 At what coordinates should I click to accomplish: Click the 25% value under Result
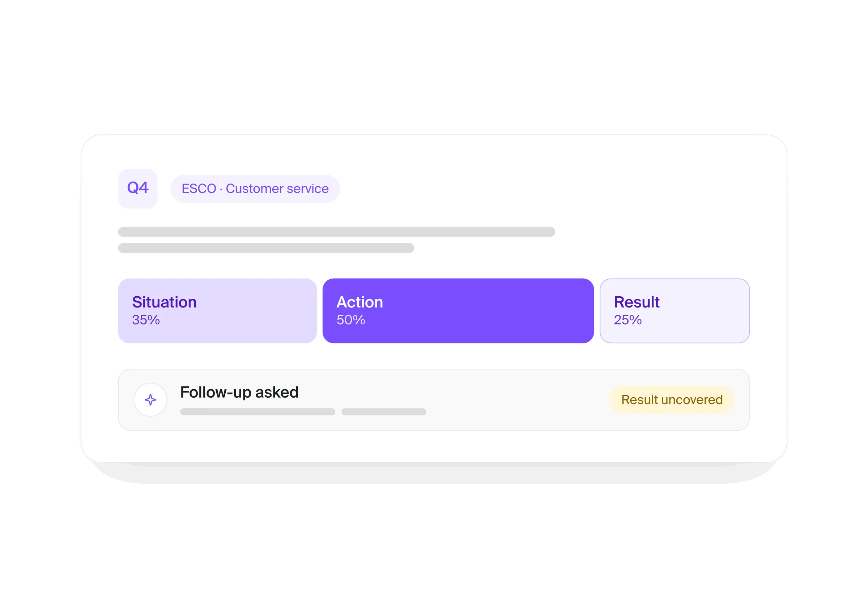click(x=627, y=320)
